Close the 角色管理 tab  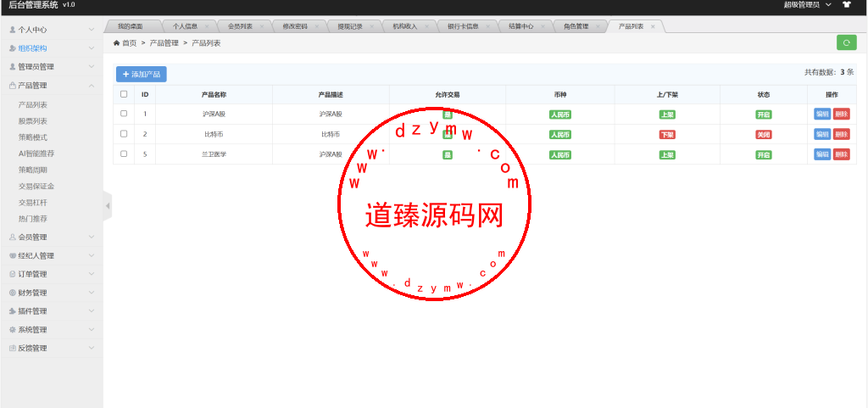(x=598, y=26)
